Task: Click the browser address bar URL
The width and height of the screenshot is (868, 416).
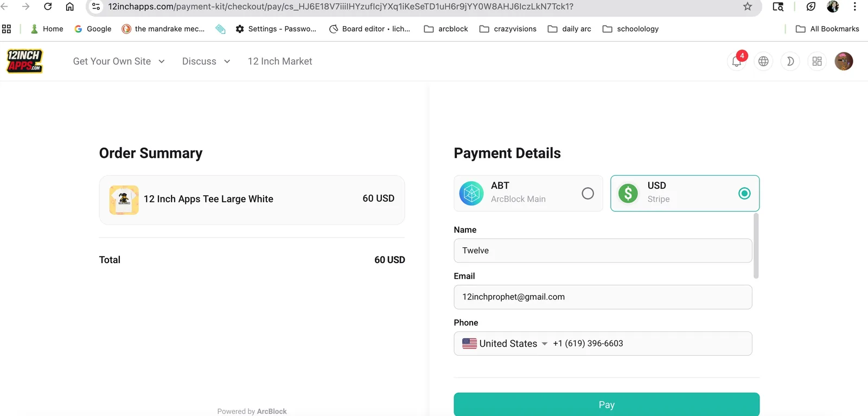Action: click(x=341, y=7)
